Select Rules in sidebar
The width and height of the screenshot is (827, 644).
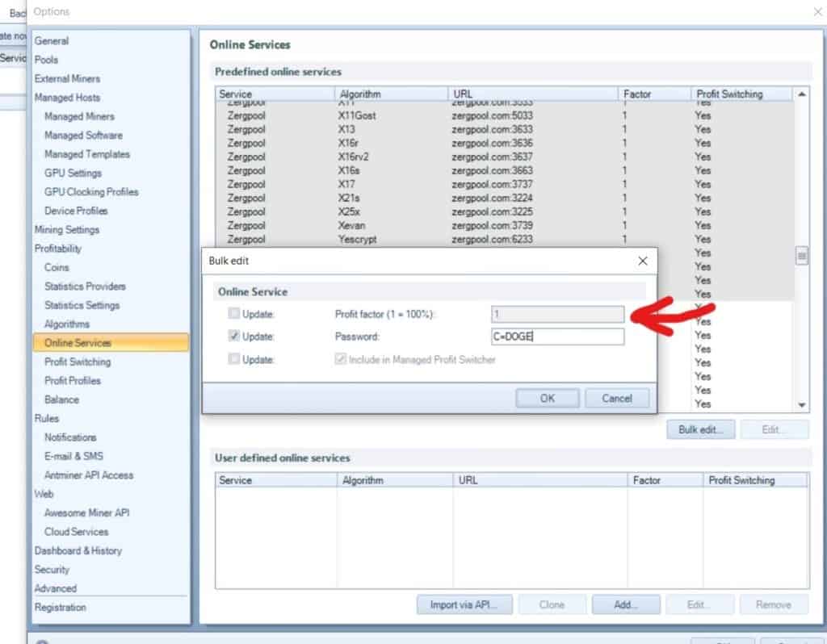46,419
